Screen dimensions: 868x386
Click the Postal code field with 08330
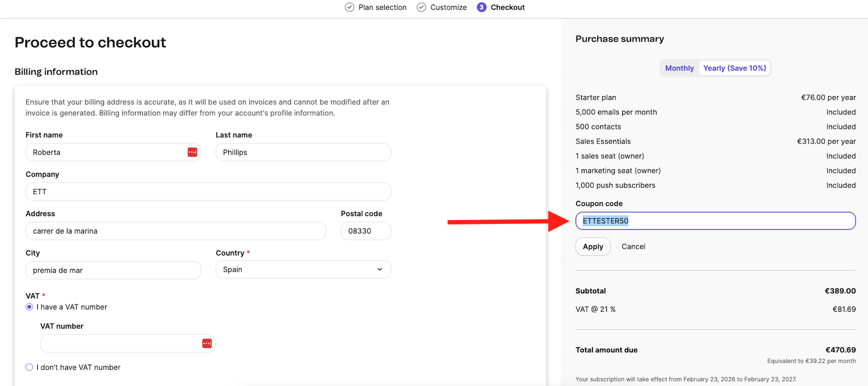tap(366, 231)
